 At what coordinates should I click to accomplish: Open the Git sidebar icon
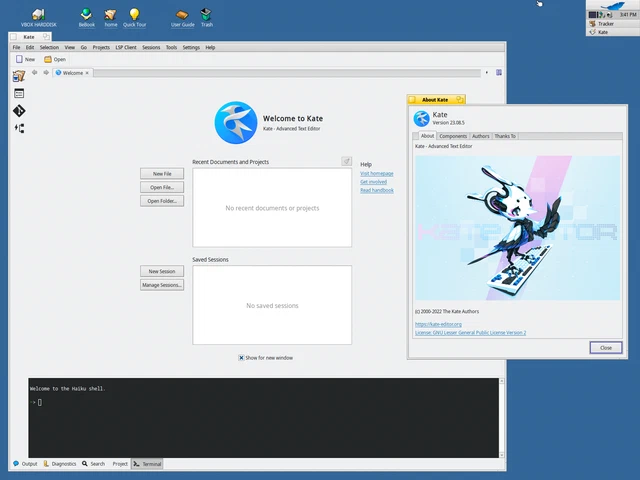tap(19, 111)
